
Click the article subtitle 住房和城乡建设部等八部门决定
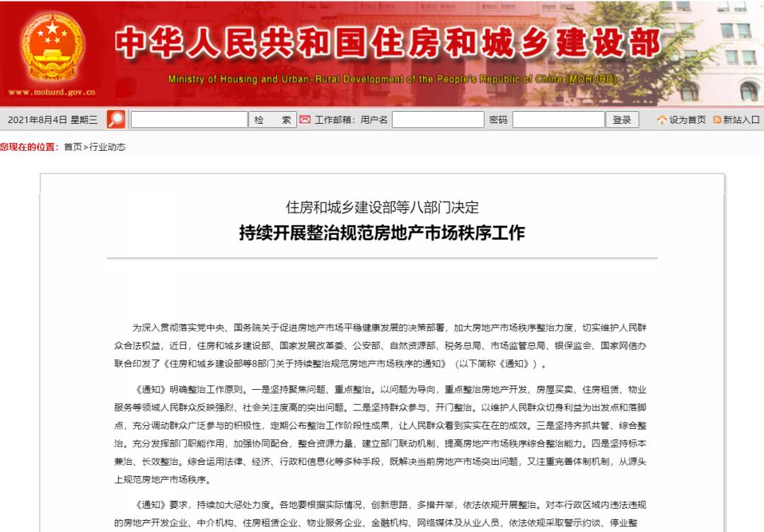(x=383, y=207)
